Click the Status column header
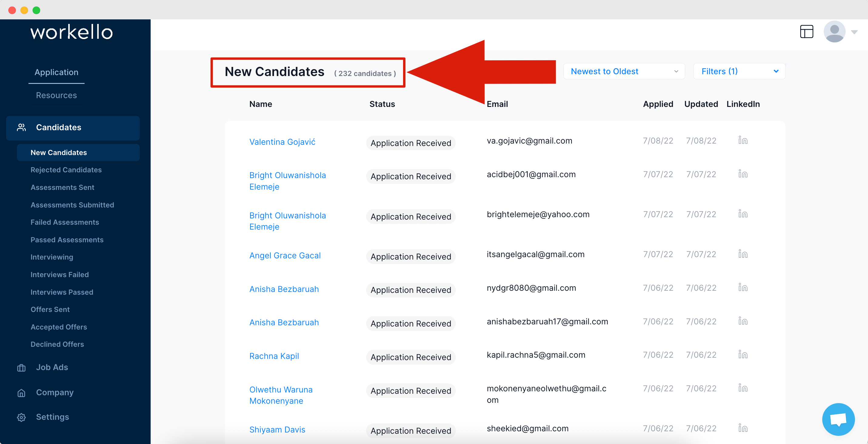The height and width of the screenshot is (444, 868). (382, 104)
